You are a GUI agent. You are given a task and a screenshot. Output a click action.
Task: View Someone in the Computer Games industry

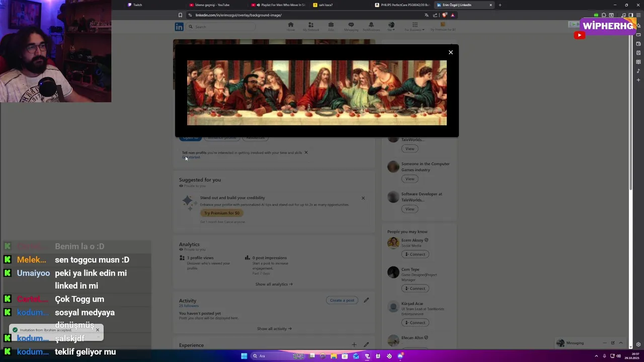pos(410,179)
